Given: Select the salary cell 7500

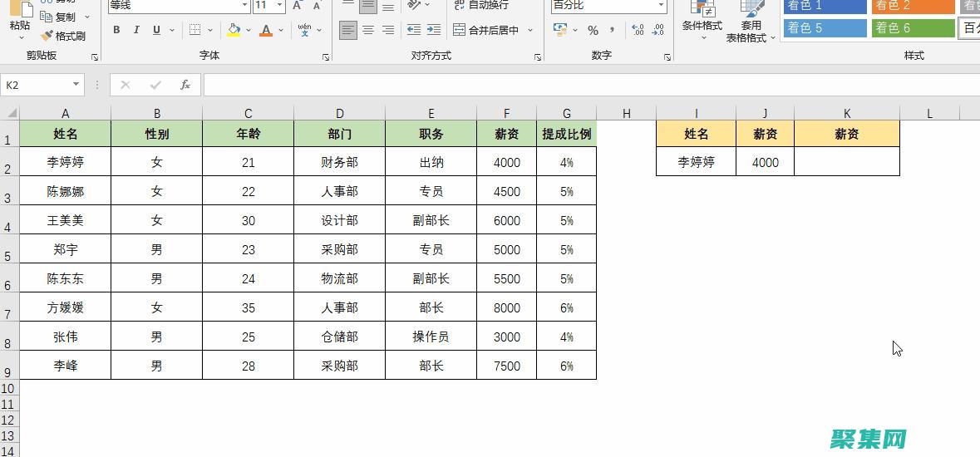Looking at the screenshot, I should coord(506,366).
